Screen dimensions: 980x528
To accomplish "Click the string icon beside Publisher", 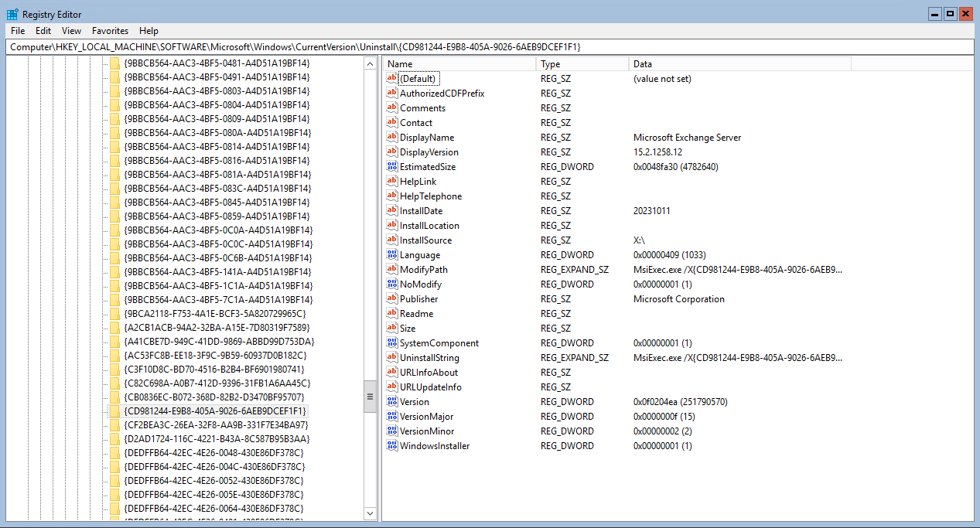I will click(x=392, y=298).
